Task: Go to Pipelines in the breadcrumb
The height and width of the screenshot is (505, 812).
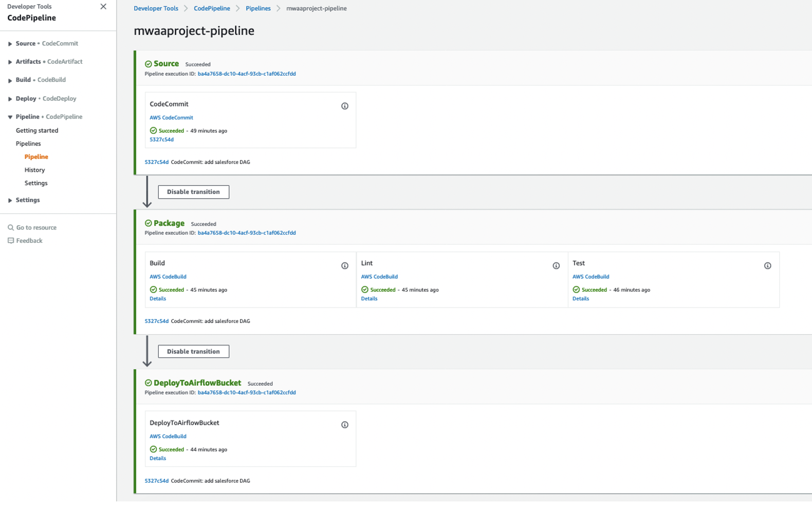Action: pyautogui.click(x=258, y=8)
